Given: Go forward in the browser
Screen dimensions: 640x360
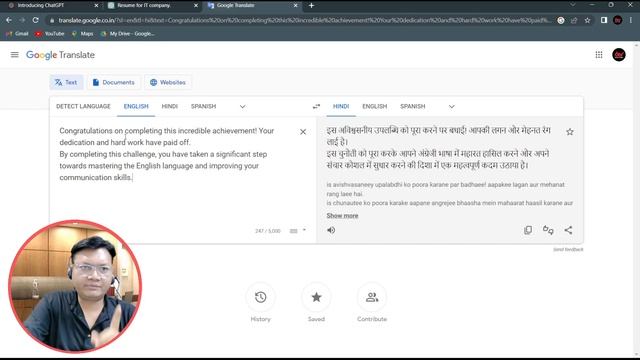Looking at the screenshot, I should click(x=22, y=20).
